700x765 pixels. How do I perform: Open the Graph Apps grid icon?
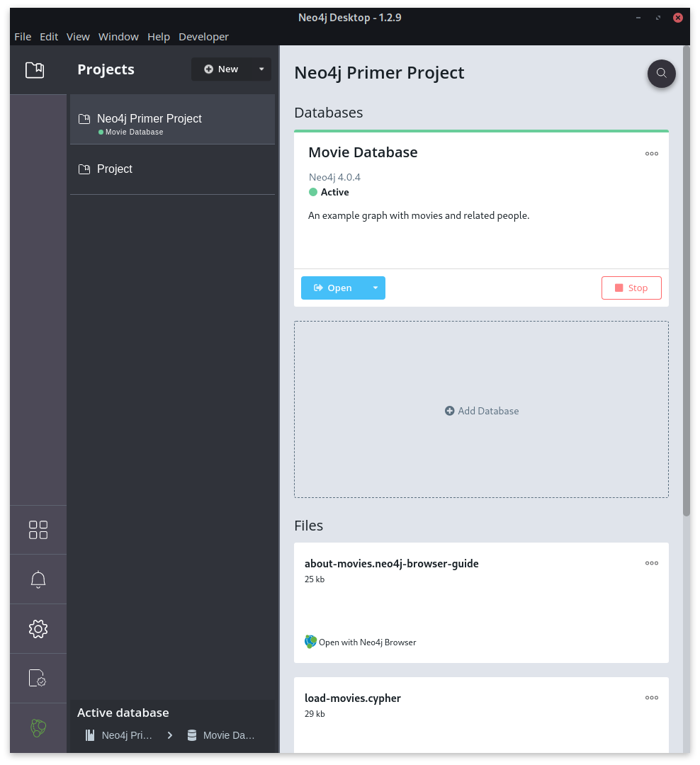[x=38, y=530]
